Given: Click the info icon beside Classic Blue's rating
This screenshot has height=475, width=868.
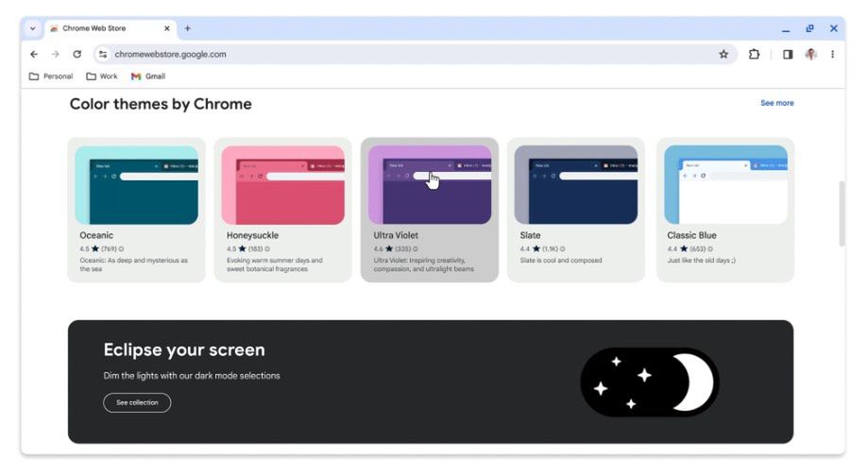Looking at the screenshot, I should click(x=710, y=249).
